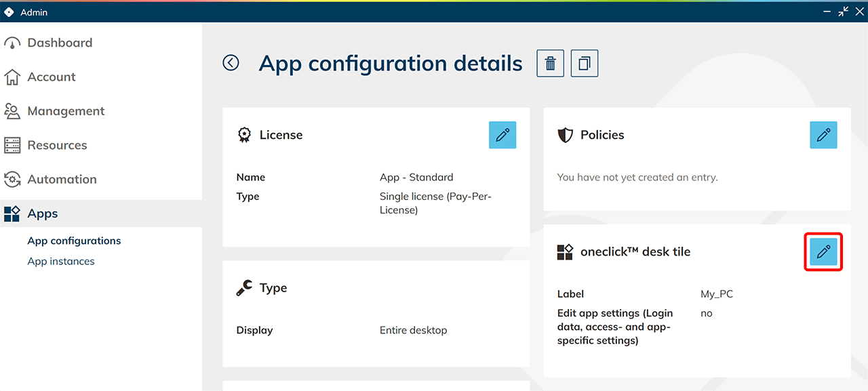
Task: Collapse the Apps sidebar section
Action: 43,213
